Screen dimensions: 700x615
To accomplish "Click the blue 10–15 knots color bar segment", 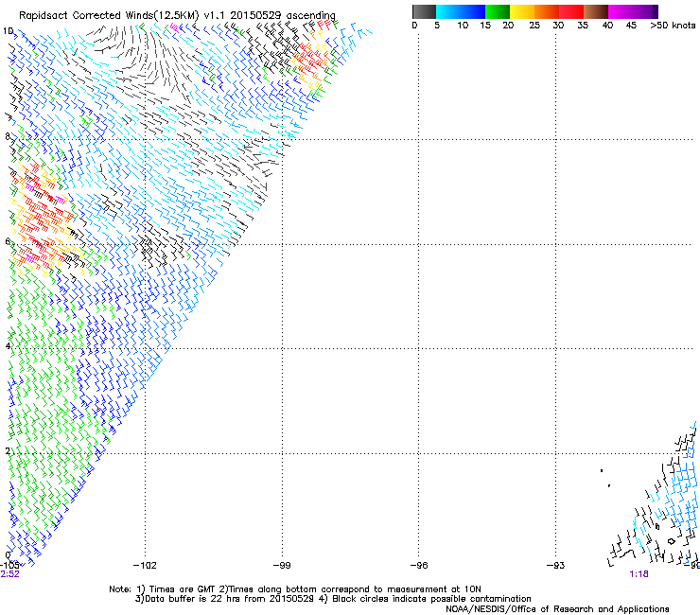I will (473, 11).
